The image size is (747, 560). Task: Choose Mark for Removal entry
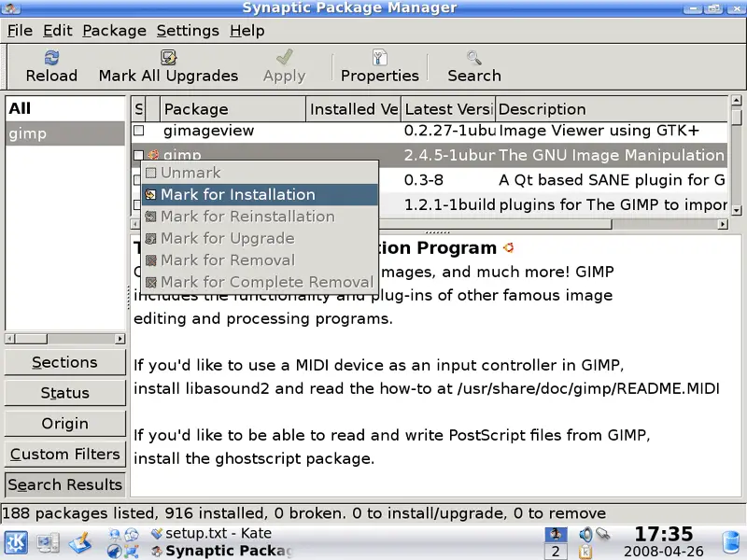(x=260, y=260)
